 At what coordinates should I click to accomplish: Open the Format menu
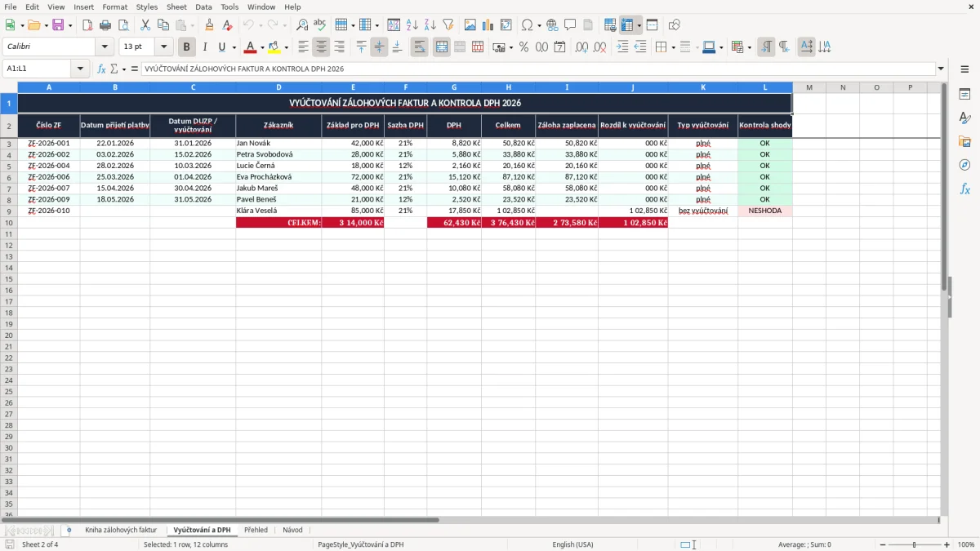[114, 7]
